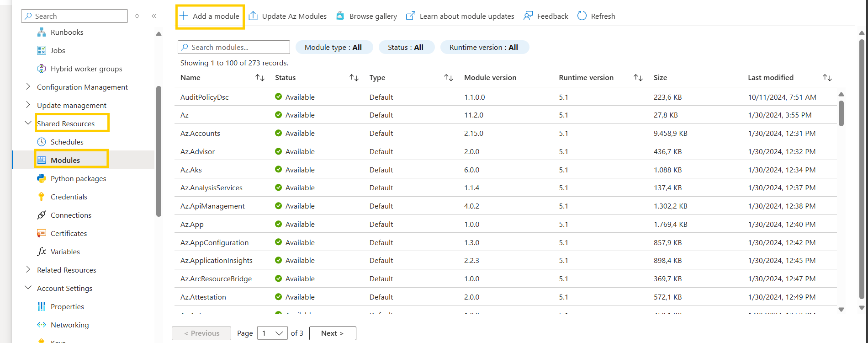Click the Certificates icon
868x343 pixels.
click(x=42, y=233)
